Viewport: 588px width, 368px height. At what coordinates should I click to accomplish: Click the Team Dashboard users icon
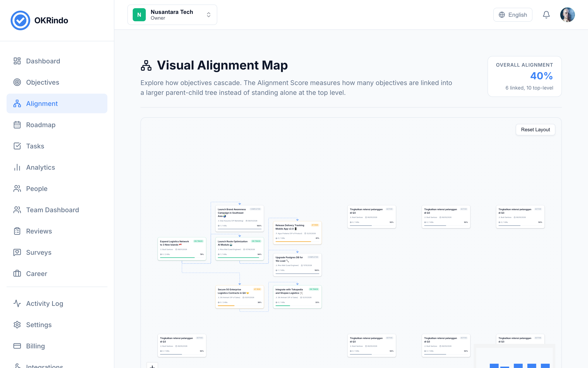(17, 210)
